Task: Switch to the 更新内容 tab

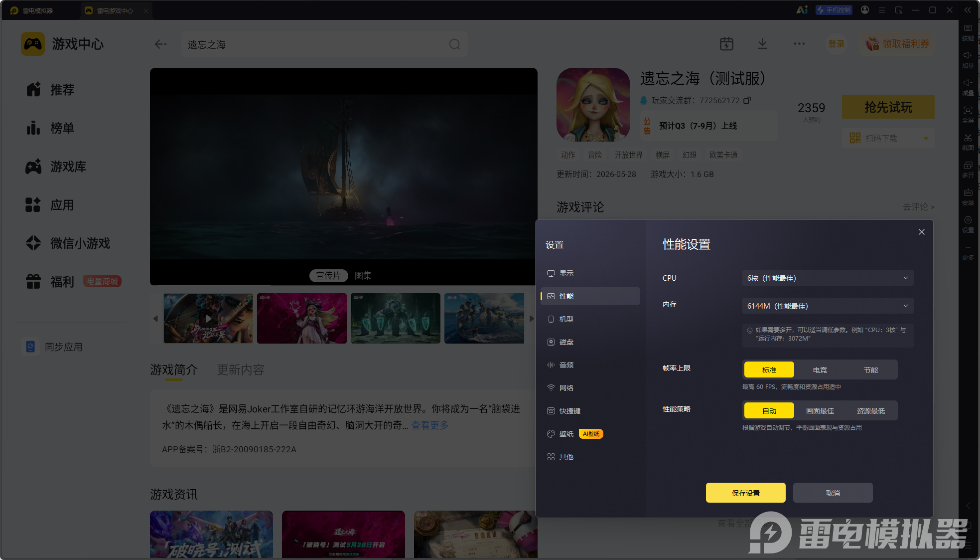Action: (241, 370)
